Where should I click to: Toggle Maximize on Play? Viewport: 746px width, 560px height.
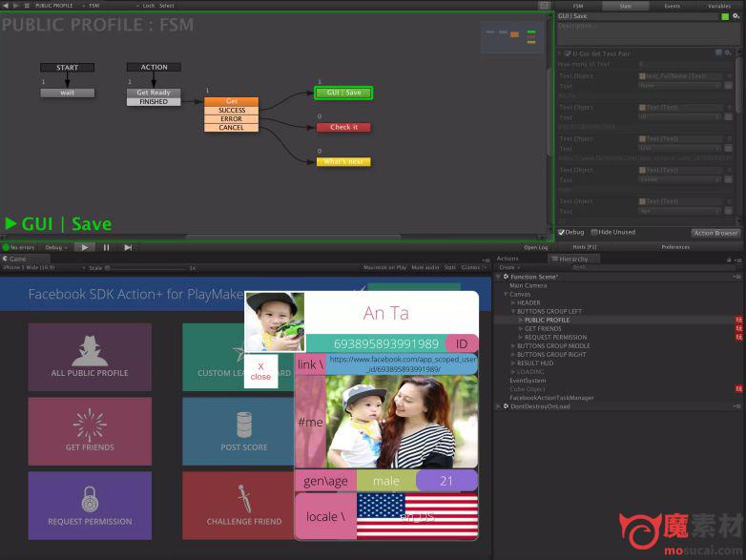pos(384,267)
